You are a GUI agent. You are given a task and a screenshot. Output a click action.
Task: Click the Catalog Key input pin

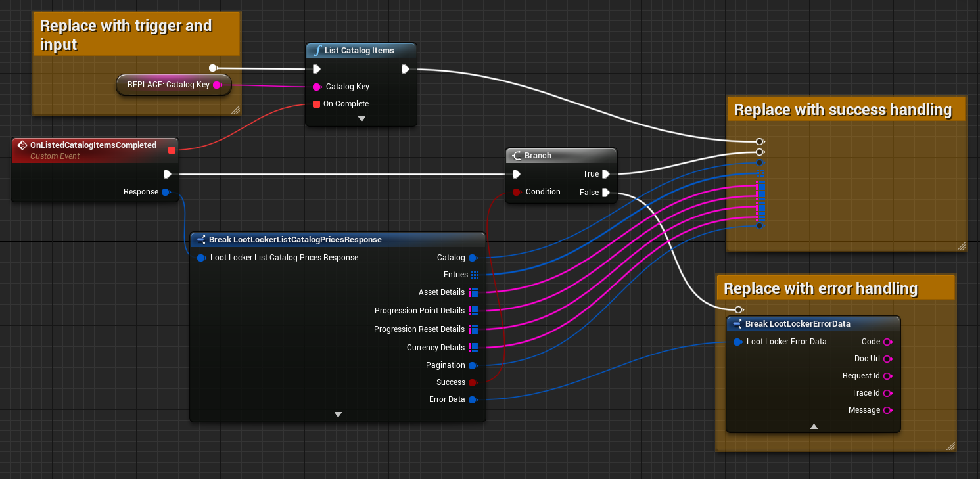pyautogui.click(x=317, y=87)
